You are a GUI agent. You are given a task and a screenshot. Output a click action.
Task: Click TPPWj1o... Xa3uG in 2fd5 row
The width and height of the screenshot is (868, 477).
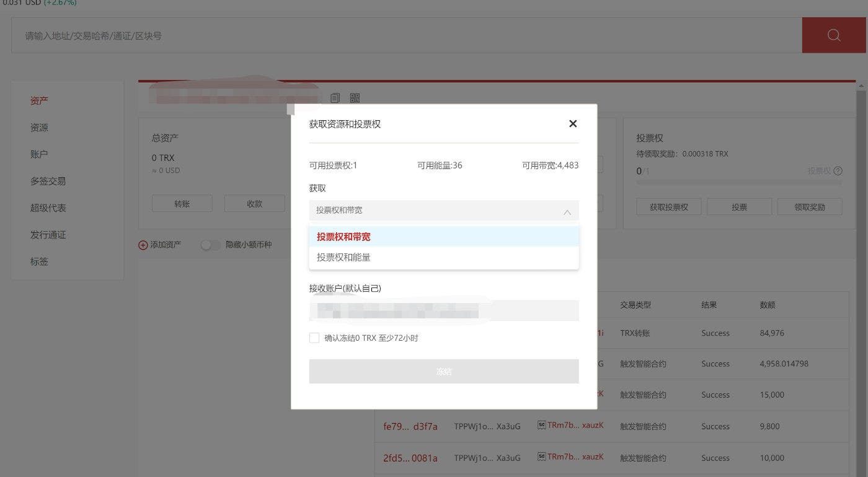487,458
